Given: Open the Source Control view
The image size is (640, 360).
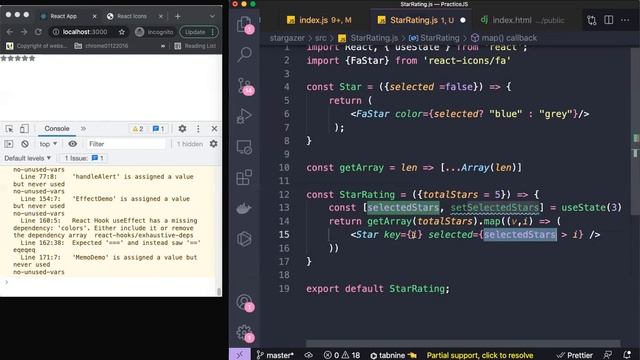Looking at the screenshot, I should coord(244,86).
